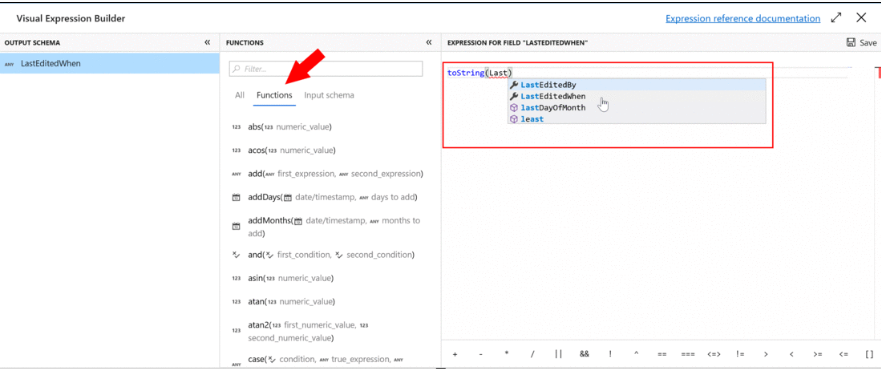
Task: Insert the acos function
Action: click(291, 150)
